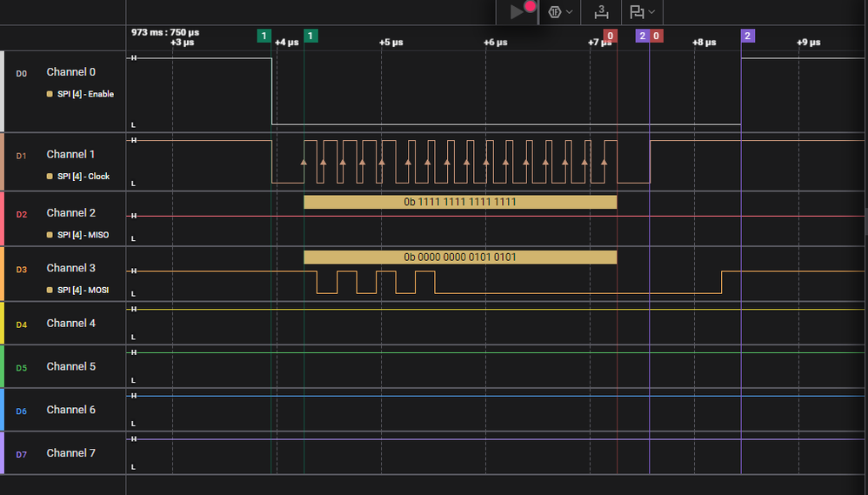Select the Channel 4 label
Viewport: 868px width, 495px height.
click(70, 324)
